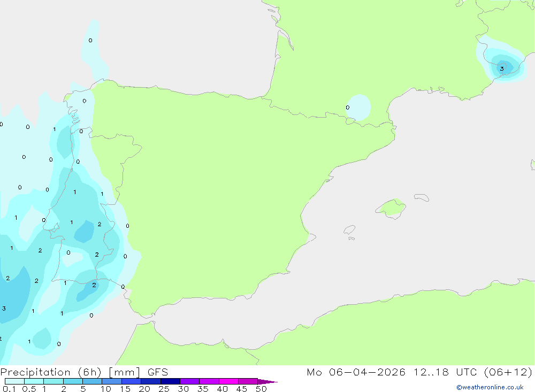Click the 35–40 mm violet legend swatch
Image resolution: width=535 pixels, height=392 pixels.
tap(209, 381)
